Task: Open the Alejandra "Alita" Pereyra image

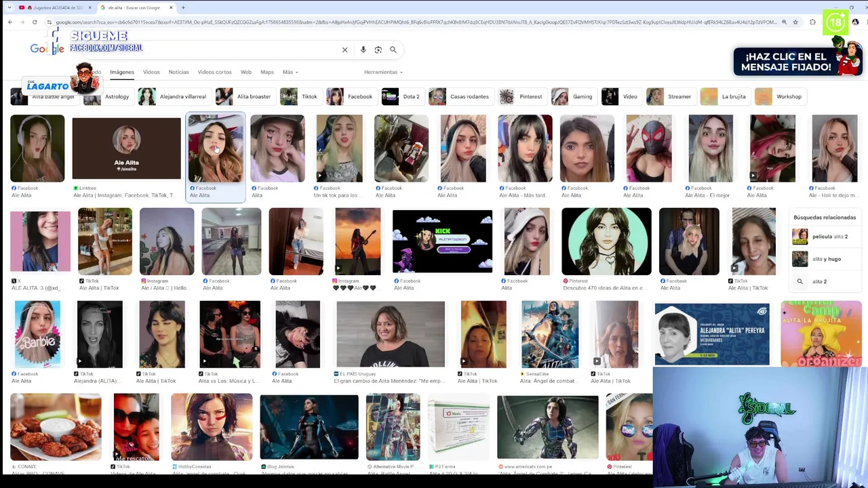Action: click(712, 334)
